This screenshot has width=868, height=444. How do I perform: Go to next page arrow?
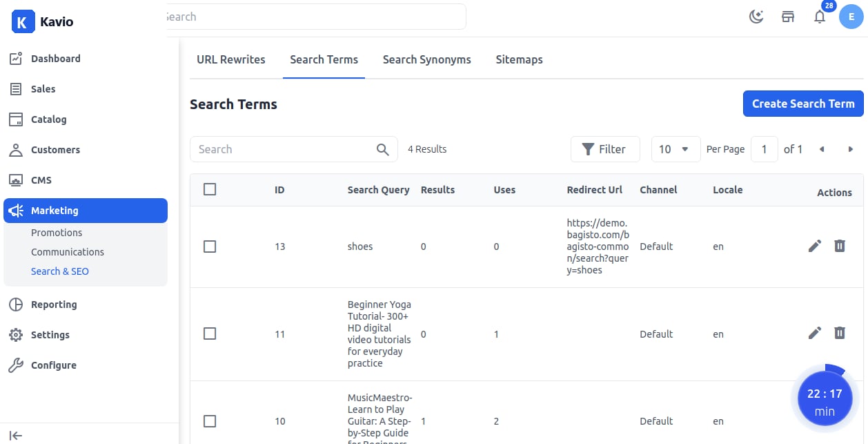click(850, 149)
